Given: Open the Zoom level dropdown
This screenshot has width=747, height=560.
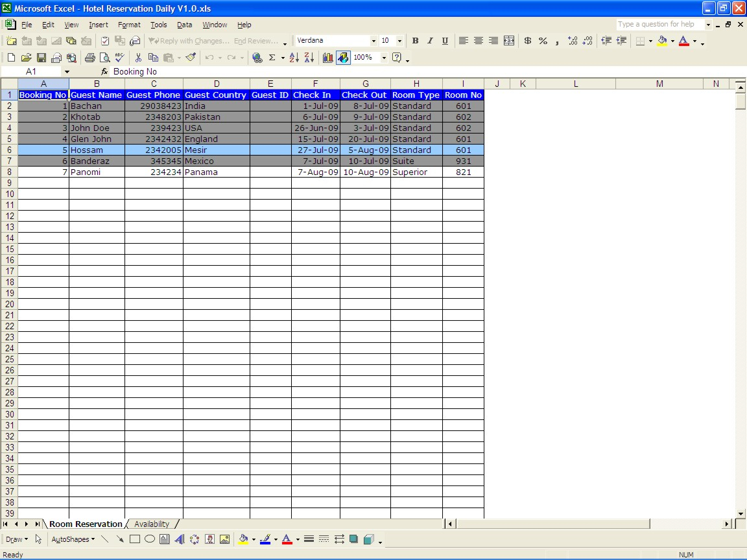Looking at the screenshot, I should (x=383, y=57).
